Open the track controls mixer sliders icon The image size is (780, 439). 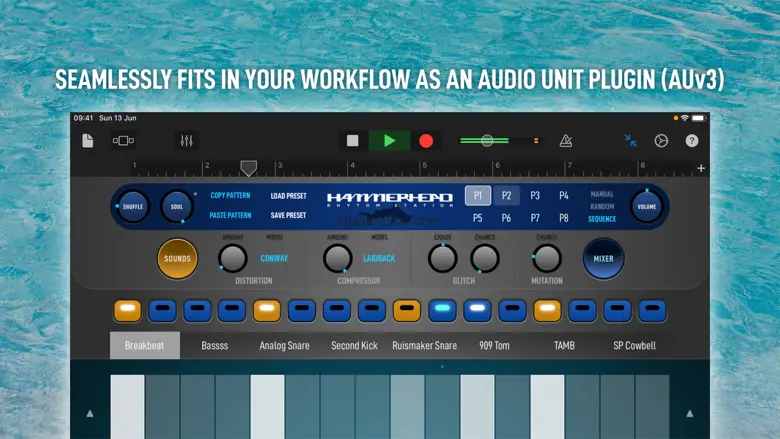(187, 141)
